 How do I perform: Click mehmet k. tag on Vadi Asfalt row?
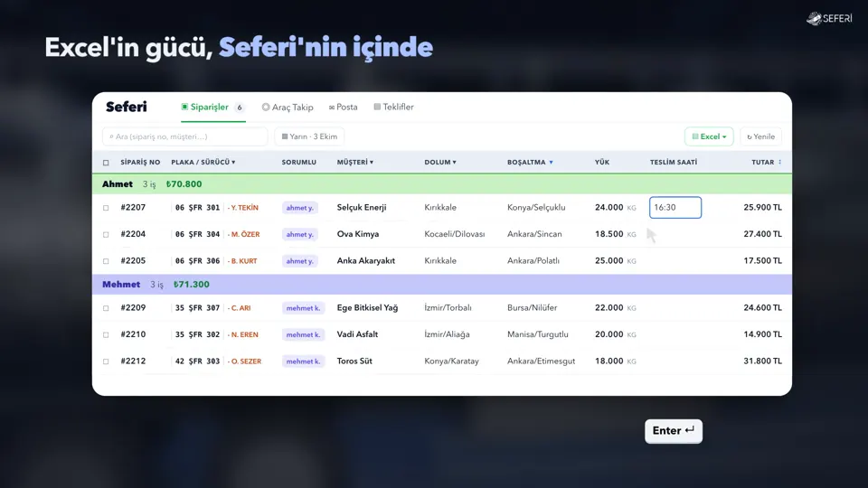point(303,334)
